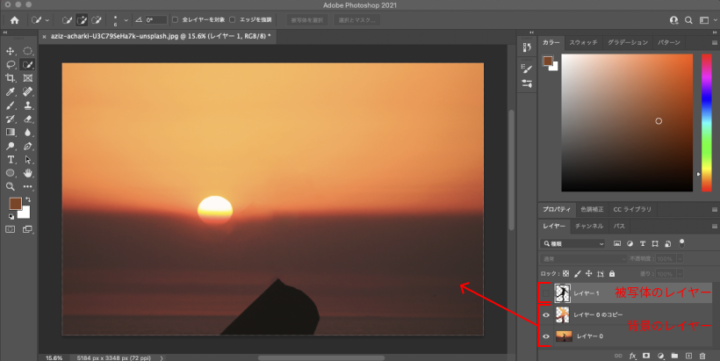Switch to the スウォッチ tab
This screenshot has height=361, width=720.
[583, 42]
